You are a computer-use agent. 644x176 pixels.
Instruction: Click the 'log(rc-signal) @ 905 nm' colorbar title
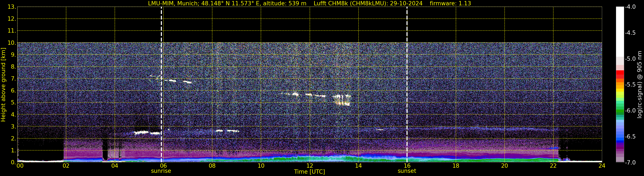click(640, 85)
